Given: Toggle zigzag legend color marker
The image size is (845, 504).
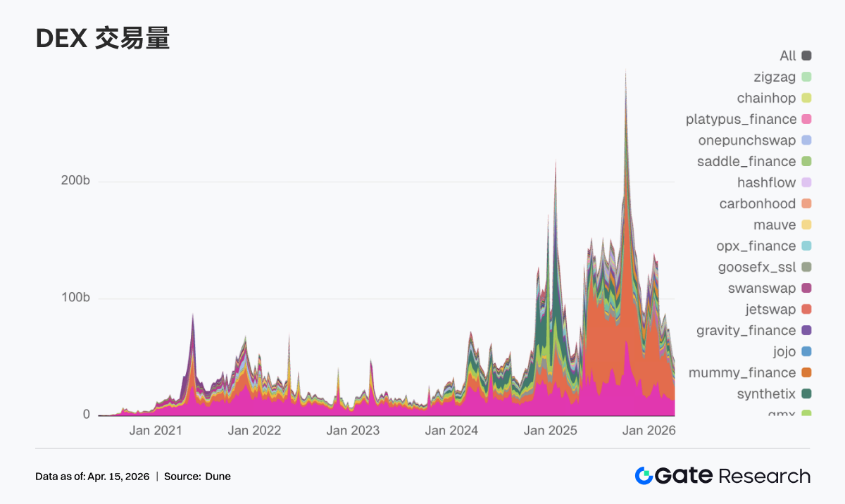Looking at the screenshot, I should [x=806, y=77].
